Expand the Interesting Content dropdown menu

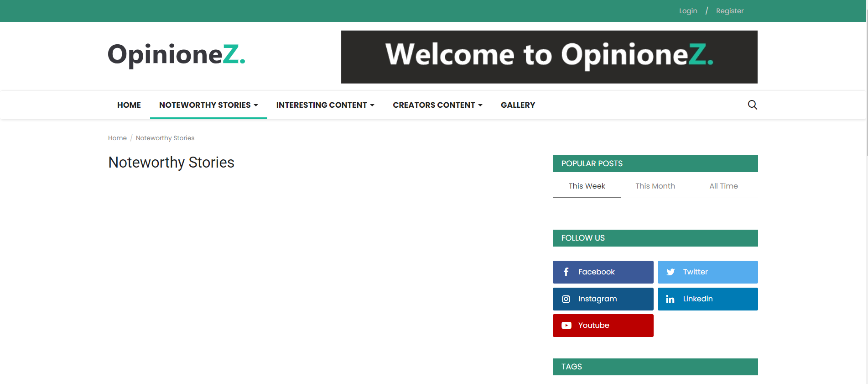tap(325, 105)
